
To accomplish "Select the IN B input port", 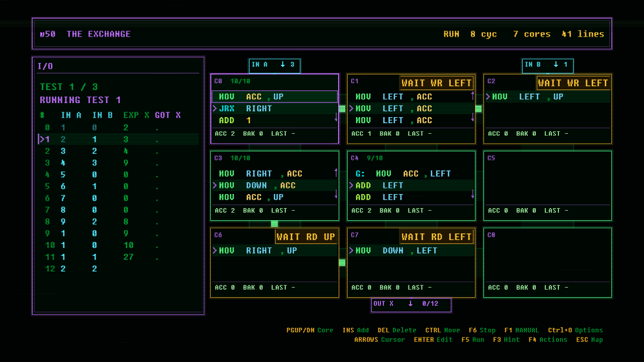I will pos(547,65).
